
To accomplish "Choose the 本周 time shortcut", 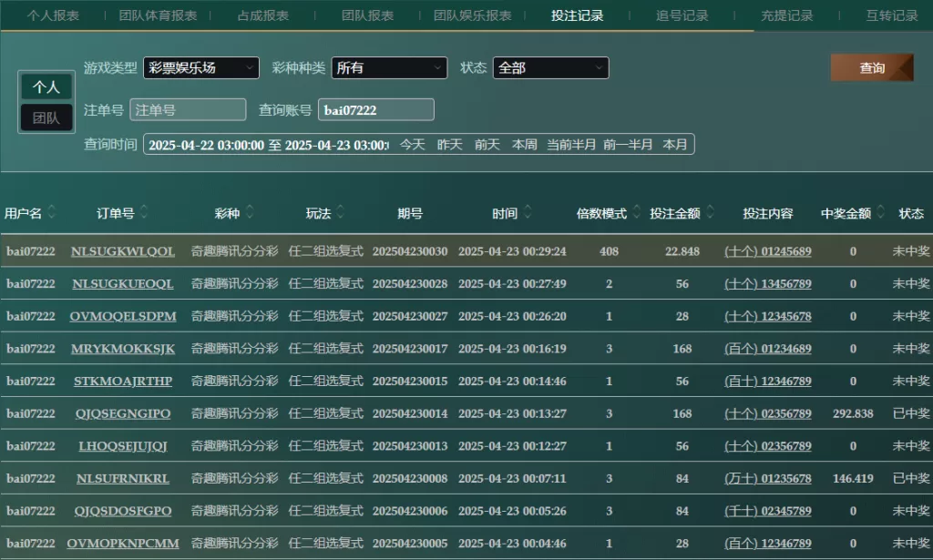I will point(525,145).
